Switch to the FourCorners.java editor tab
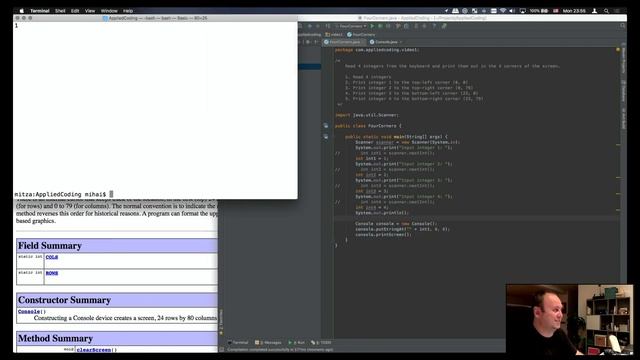Image resolution: width=640 pixels, height=360 pixels. pos(343,42)
